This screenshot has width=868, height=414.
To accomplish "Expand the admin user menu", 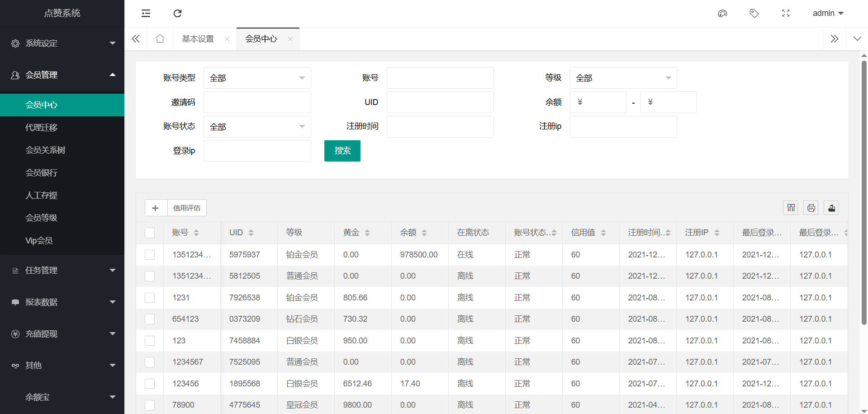I will coord(828,13).
